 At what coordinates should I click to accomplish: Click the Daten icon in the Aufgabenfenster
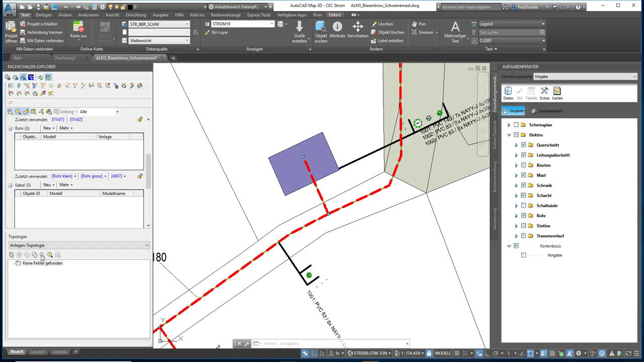(508, 91)
